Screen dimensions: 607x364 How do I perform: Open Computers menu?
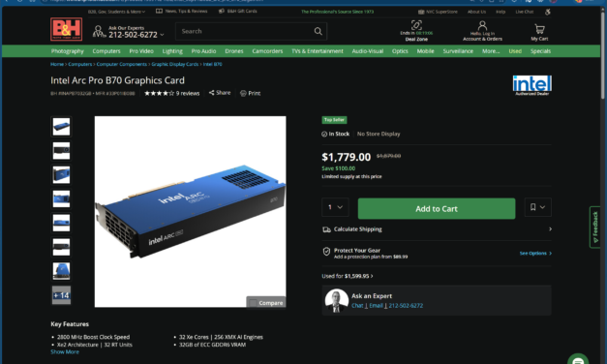(x=106, y=51)
